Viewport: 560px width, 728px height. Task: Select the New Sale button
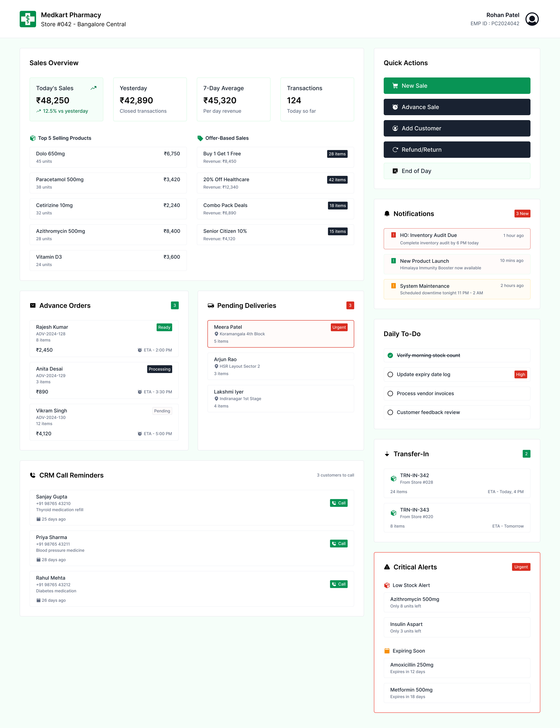pyautogui.click(x=456, y=86)
